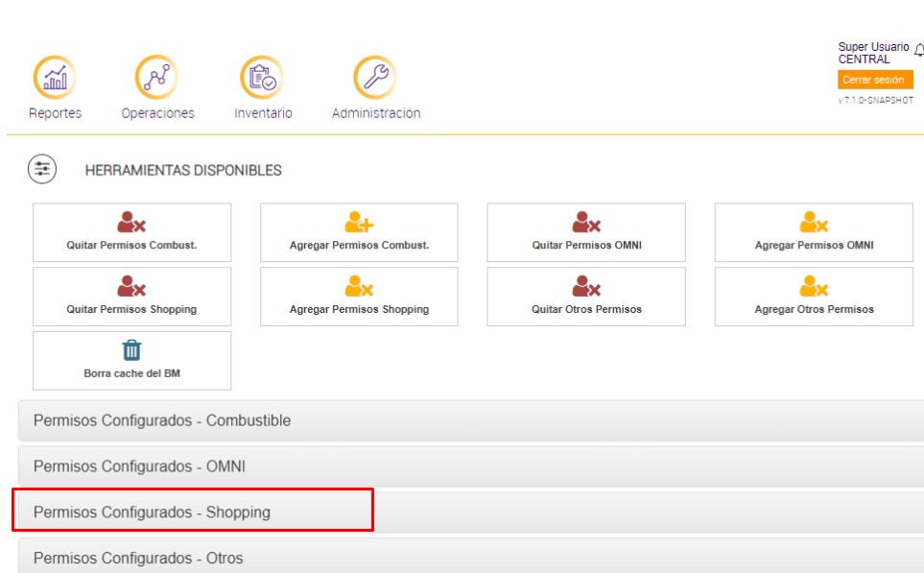924x573 pixels.
Task: Choose Quitar Permisos Shopping tool
Action: click(131, 297)
